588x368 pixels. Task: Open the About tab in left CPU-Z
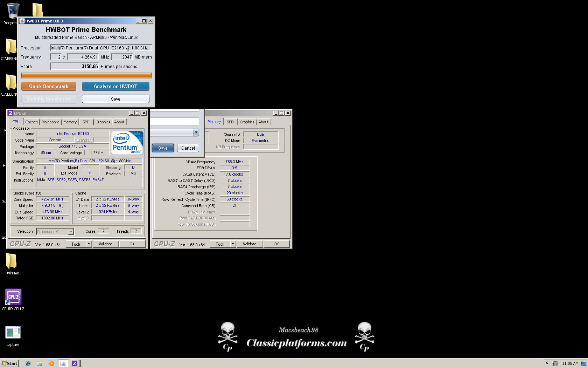(119, 122)
